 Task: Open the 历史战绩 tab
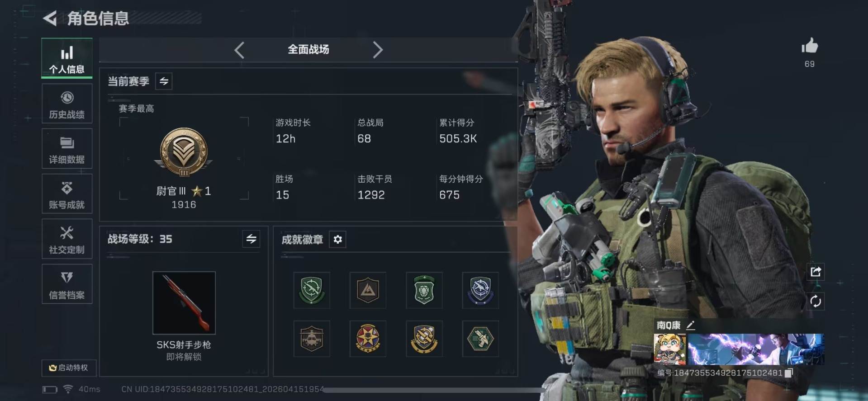[x=67, y=104]
